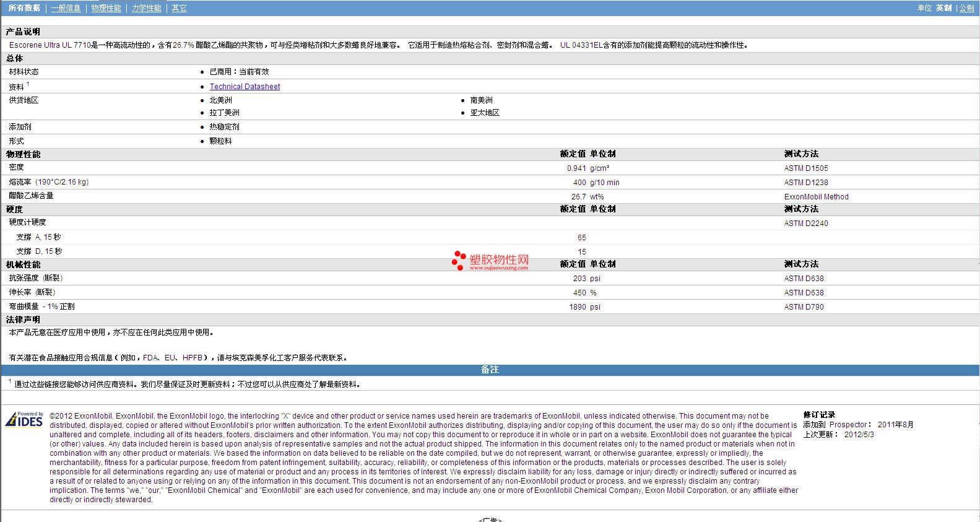The width and height of the screenshot is (980, 522).
Task: Click the 热稳定剂 additive entry
Action: 224,127
